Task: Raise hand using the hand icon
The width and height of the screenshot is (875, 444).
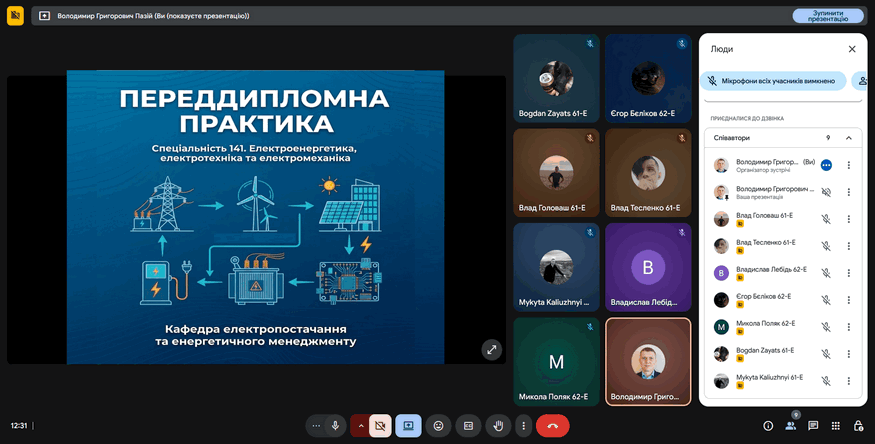Action: click(497, 425)
